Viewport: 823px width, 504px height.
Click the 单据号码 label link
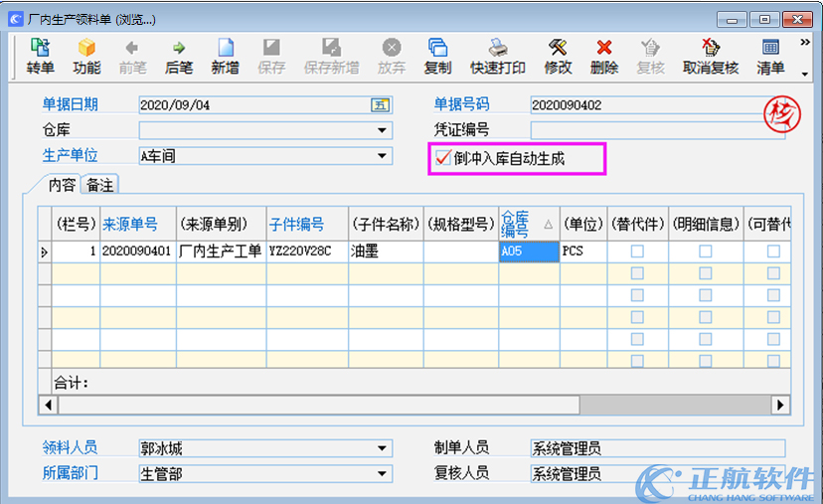pos(461,104)
